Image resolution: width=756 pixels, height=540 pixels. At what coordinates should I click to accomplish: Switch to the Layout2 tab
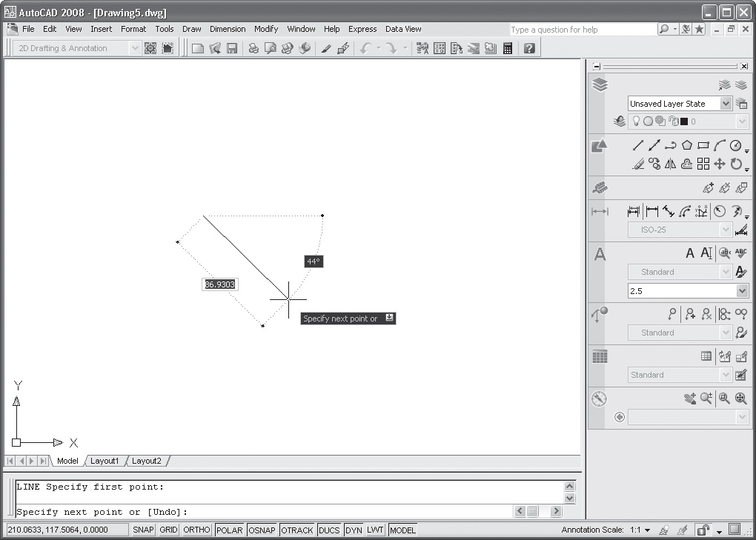click(x=147, y=461)
